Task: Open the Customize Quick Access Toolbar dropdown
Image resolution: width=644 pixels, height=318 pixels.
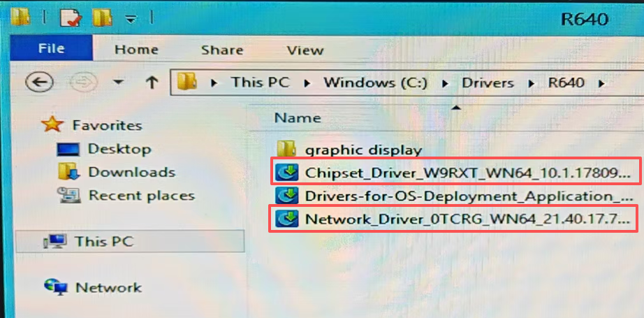Action: (x=130, y=18)
